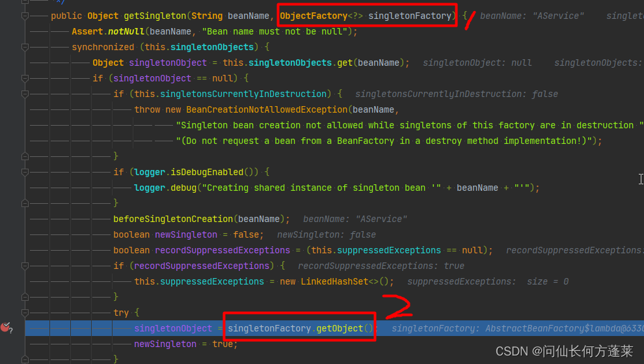Click the synchronized keyword
The height and width of the screenshot is (364, 644).
pyautogui.click(x=103, y=48)
